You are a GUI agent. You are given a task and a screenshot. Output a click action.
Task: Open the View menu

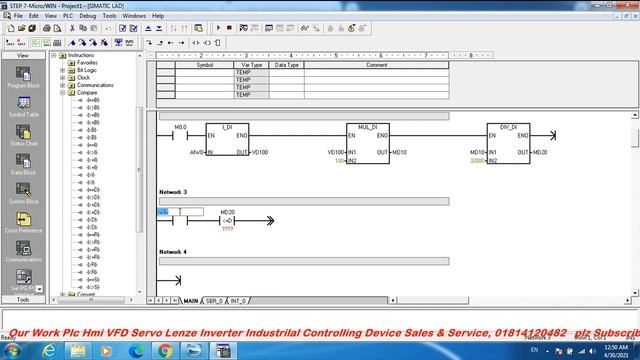[51, 16]
